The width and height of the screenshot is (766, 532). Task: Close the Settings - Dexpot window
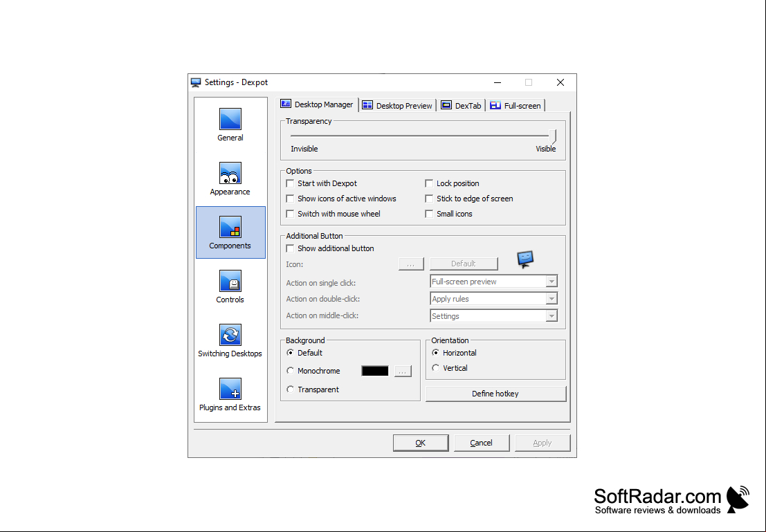tap(560, 82)
